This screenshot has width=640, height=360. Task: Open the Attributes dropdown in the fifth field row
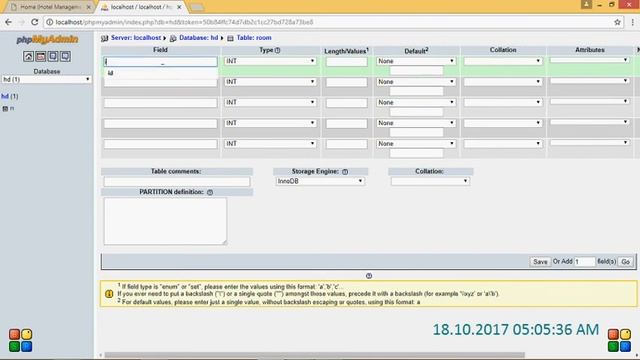coord(589,143)
